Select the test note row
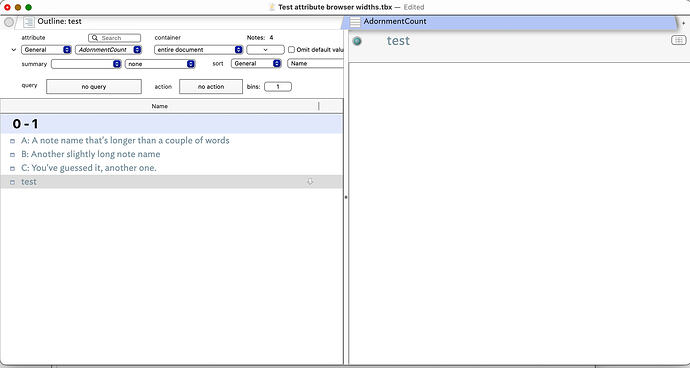 click(x=171, y=182)
